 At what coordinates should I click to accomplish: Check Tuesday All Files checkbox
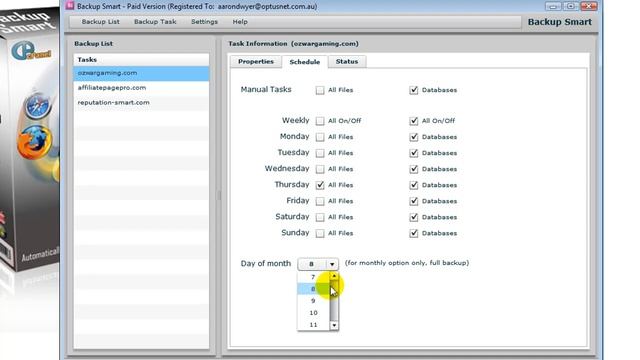tap(320, 153)
